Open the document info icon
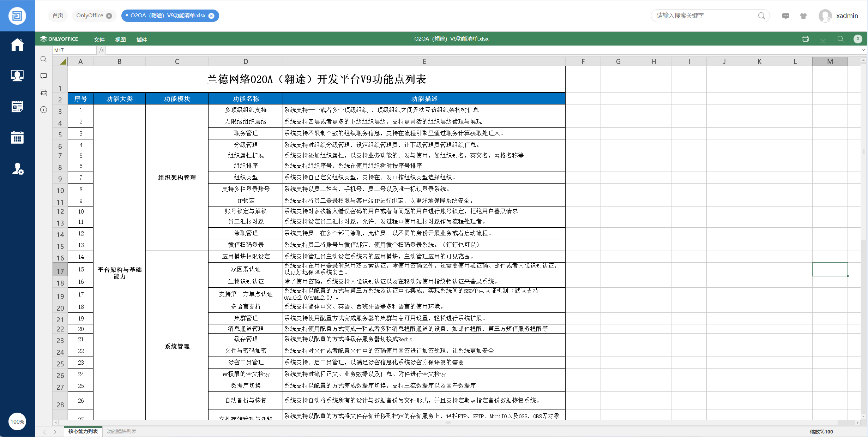 click(43, 109)
